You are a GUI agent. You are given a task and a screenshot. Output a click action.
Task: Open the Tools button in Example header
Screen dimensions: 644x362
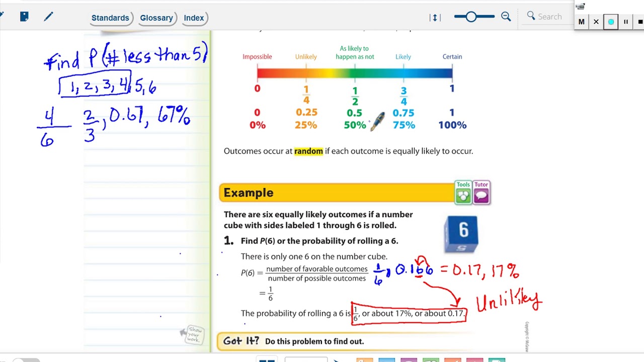click(463, 193)
